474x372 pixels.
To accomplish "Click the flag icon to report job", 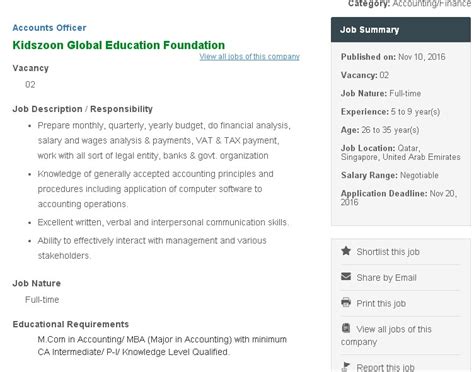I will (x=346, y=367).
